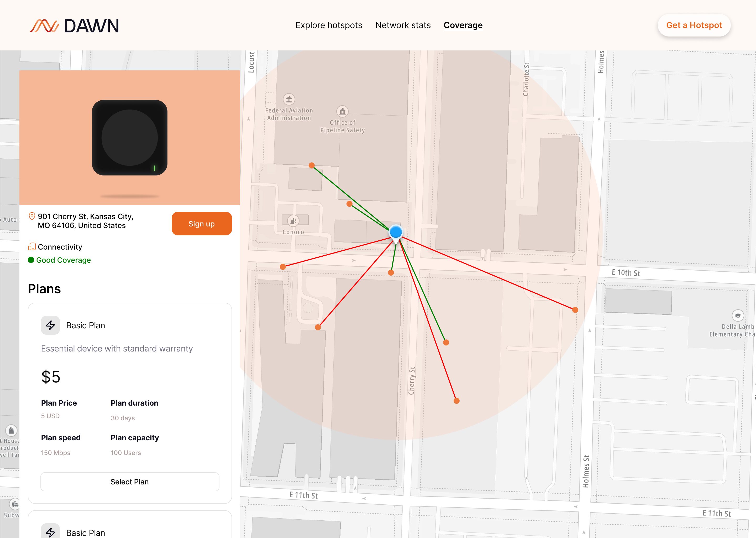Click Get a Hotspot button
Image resolution: width=756 pixels, height=538 pixels.
tap(694, 25)
